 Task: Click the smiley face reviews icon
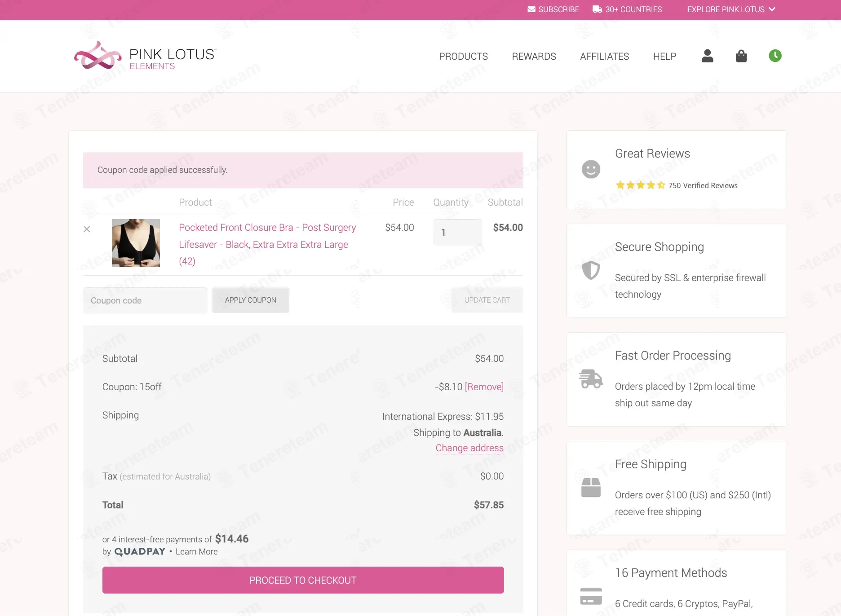pyautogui.click(x=591, y=169)
